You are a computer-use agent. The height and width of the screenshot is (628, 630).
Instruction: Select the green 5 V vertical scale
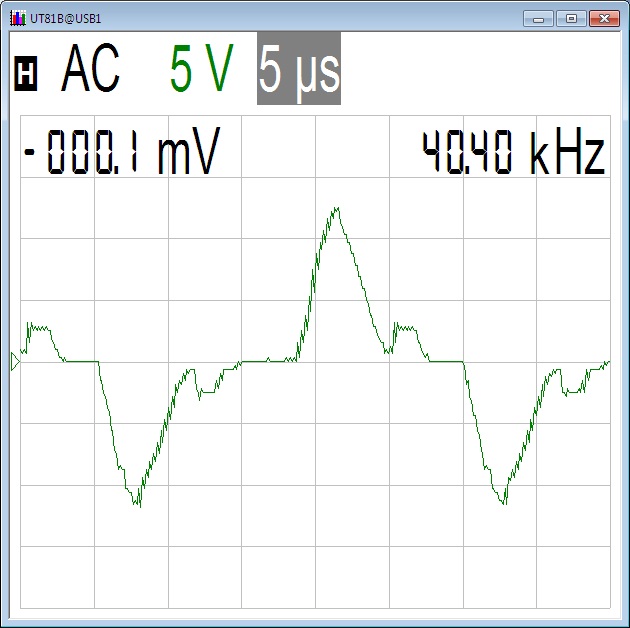[x=201, y=69]
